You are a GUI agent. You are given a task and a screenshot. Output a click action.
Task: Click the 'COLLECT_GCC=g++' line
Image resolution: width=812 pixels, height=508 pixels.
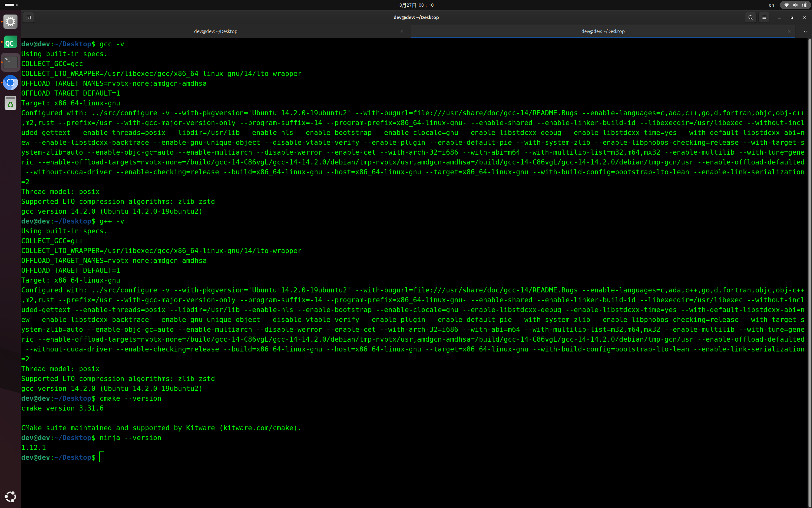52,241
